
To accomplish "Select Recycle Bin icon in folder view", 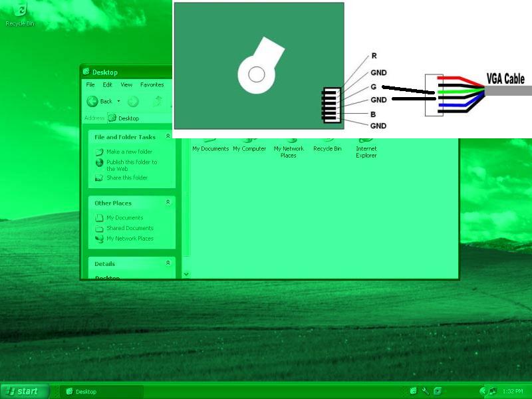I will click(x=327, y=146).
